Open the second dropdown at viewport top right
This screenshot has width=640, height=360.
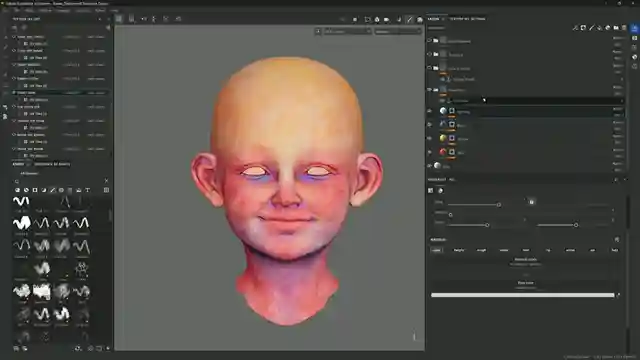[398, 31]
